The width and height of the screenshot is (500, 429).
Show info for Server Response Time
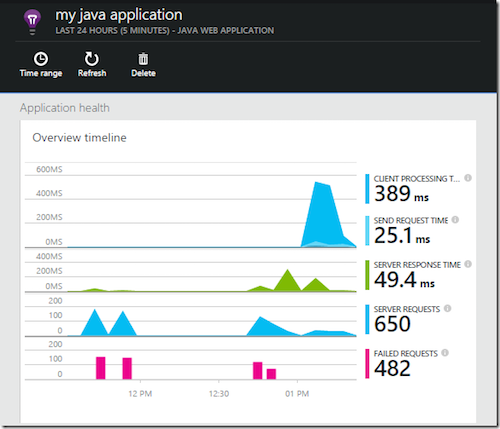[x=468, y=264]
